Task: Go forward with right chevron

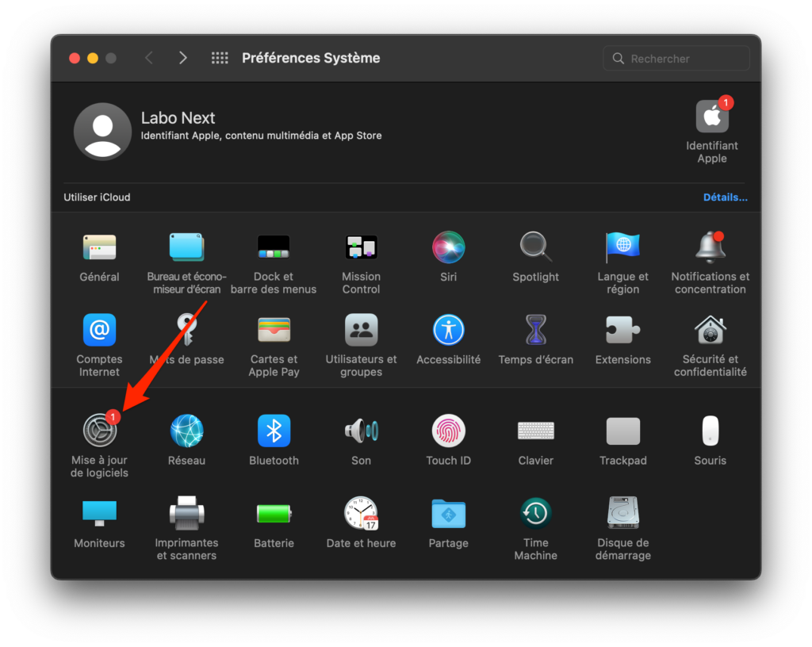Action: 183,58
